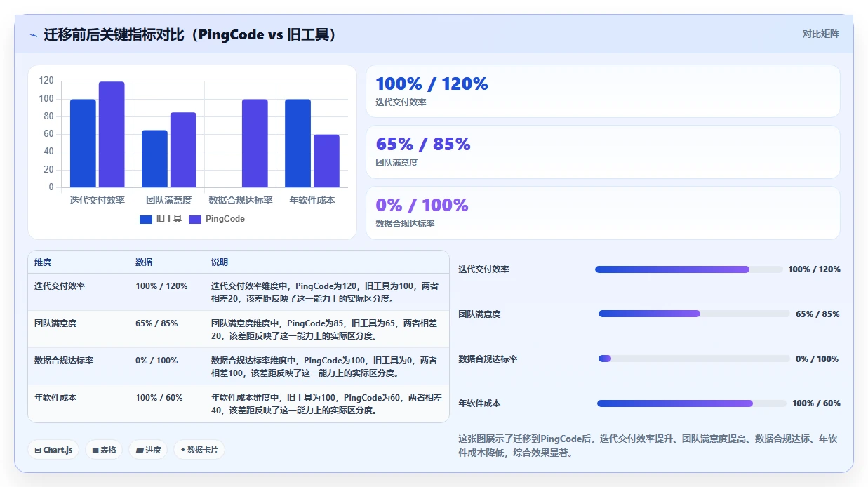Click the title 迁移前后关键指标对比（PingCode vs 旧工具）

point(189,34)
